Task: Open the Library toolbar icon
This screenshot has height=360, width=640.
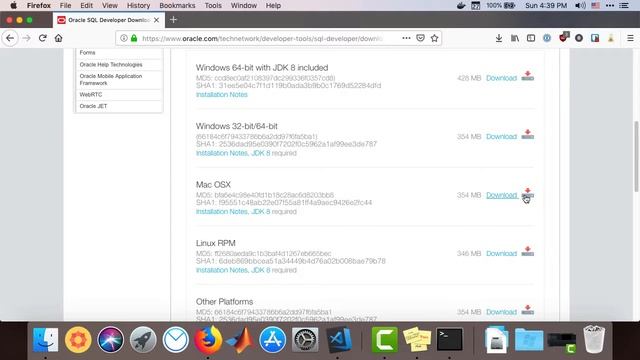Action: pos(515,38)
